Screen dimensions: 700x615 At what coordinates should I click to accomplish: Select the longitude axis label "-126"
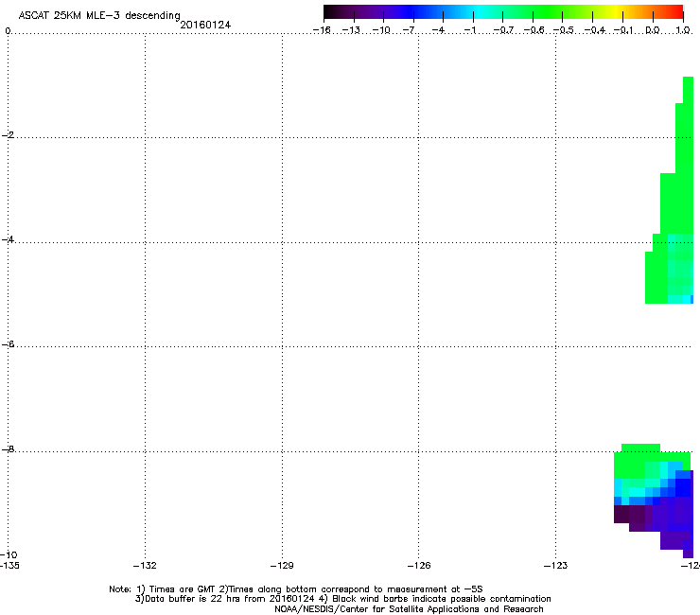tap(419, 566)
